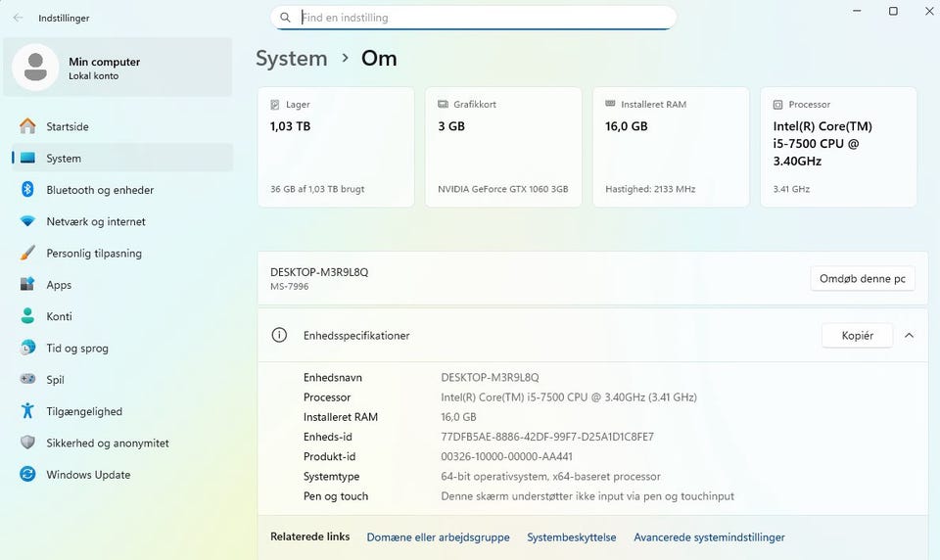Select Tilgængelighed in the sidebar
Screen dimensions: 940x560
(x=84, y=411)
